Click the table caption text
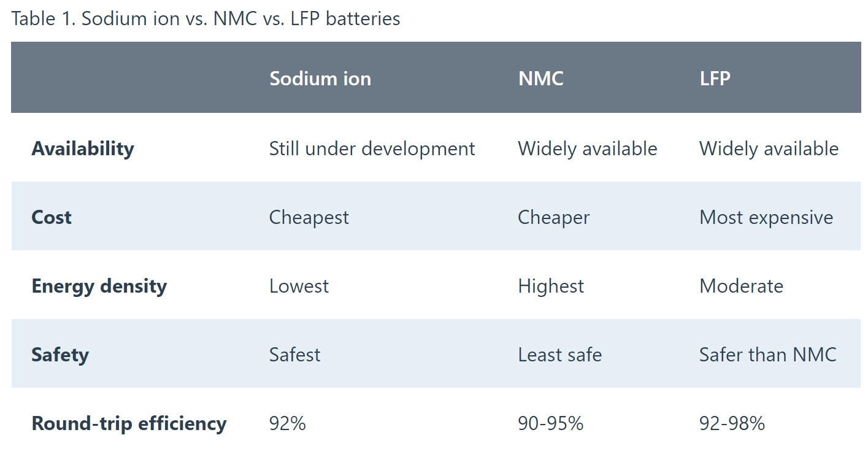Image resolution: width=868 pixels, height=454 pixels. click(x=205, y=19)
